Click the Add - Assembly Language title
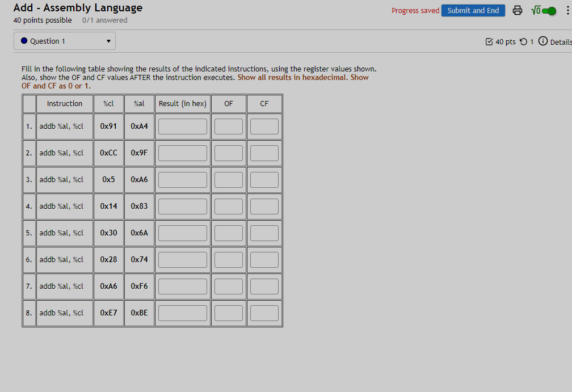Image resolution: width=572 pixels, height=392 pixels. [x=78, y=8]
